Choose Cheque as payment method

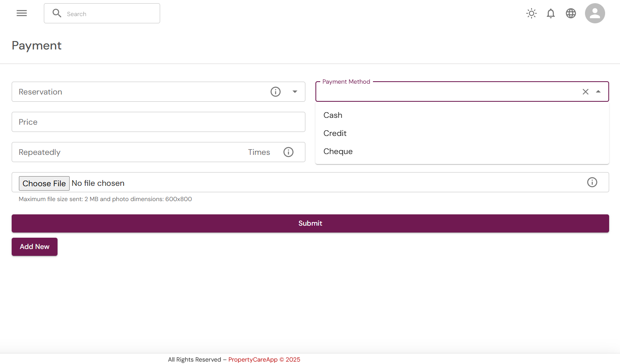[x=338, y=151]
